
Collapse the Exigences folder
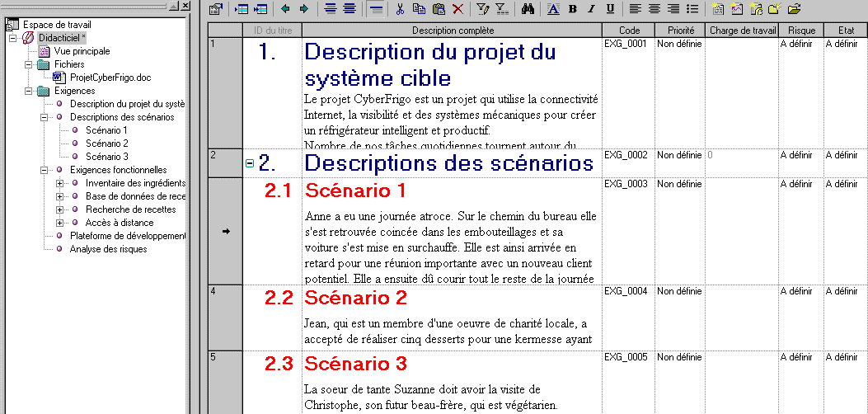tap(28, 91)
